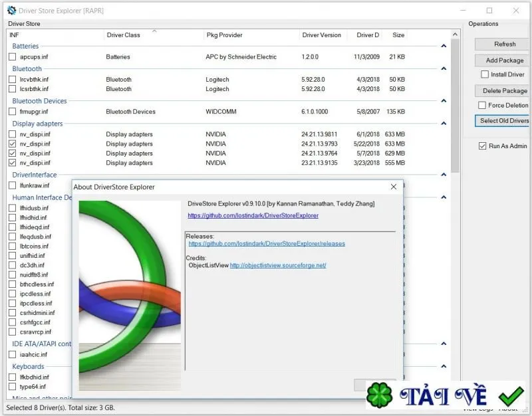
Task: Click the DriverStore Explorer rings logo image
Action: click(x=130, y=295)
